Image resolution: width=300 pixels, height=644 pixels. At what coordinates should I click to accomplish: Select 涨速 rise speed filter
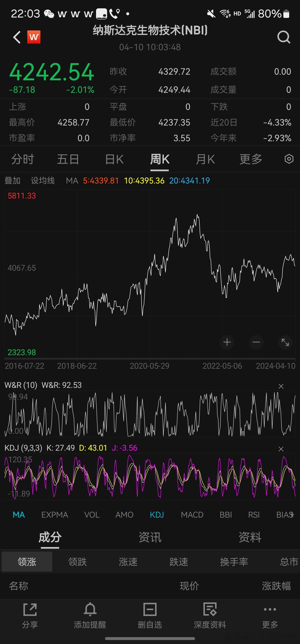tap(128, 562)
